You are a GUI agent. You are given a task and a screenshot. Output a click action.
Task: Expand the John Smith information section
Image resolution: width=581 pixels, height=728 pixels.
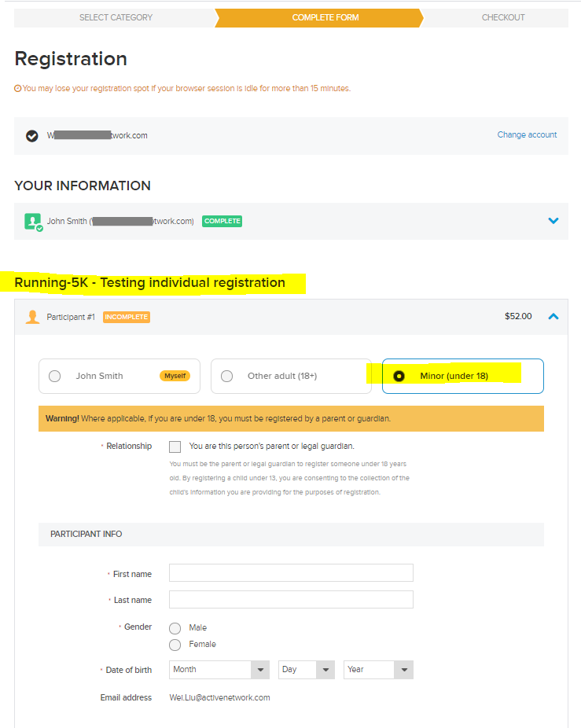click(553, 221)
